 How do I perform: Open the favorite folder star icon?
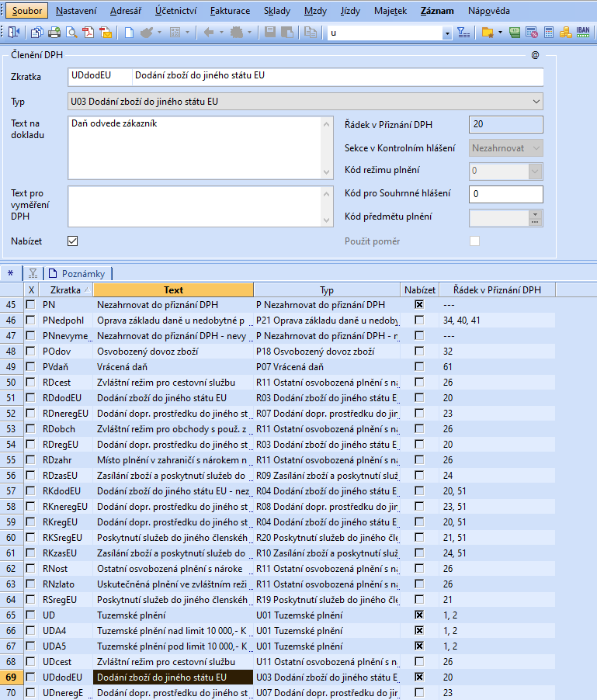(488, 32)
